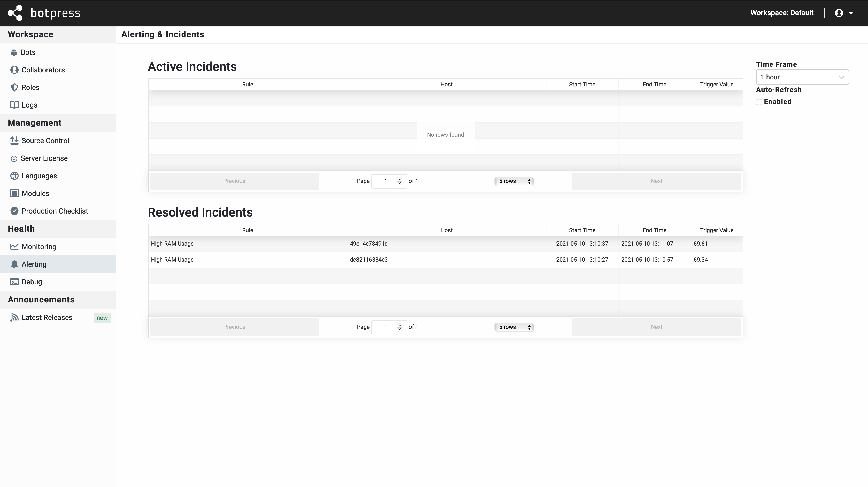Select the Source Control icon
Image resolution: width=868 pixels, height=487 pixels.
(x=14, y=141)
